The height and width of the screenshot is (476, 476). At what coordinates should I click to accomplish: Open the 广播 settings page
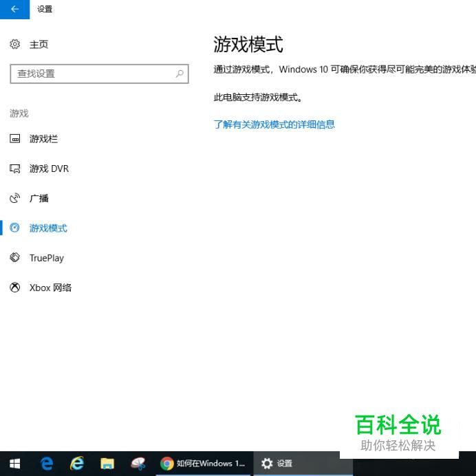tap(39, 198)
